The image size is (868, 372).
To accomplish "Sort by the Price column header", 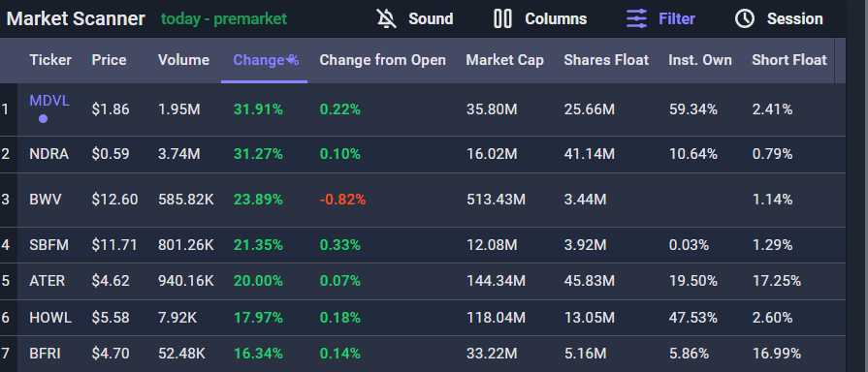I will tap(109, 60).
